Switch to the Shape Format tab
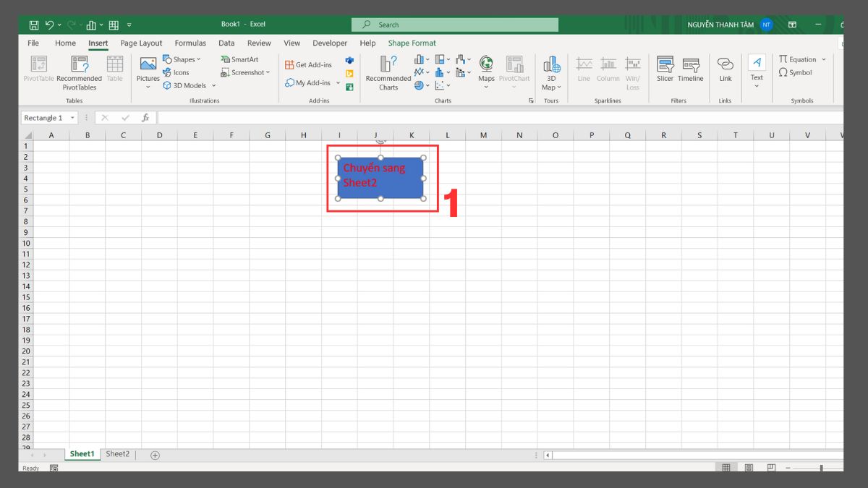Screen dimensions: 868x488 point(412,43)
